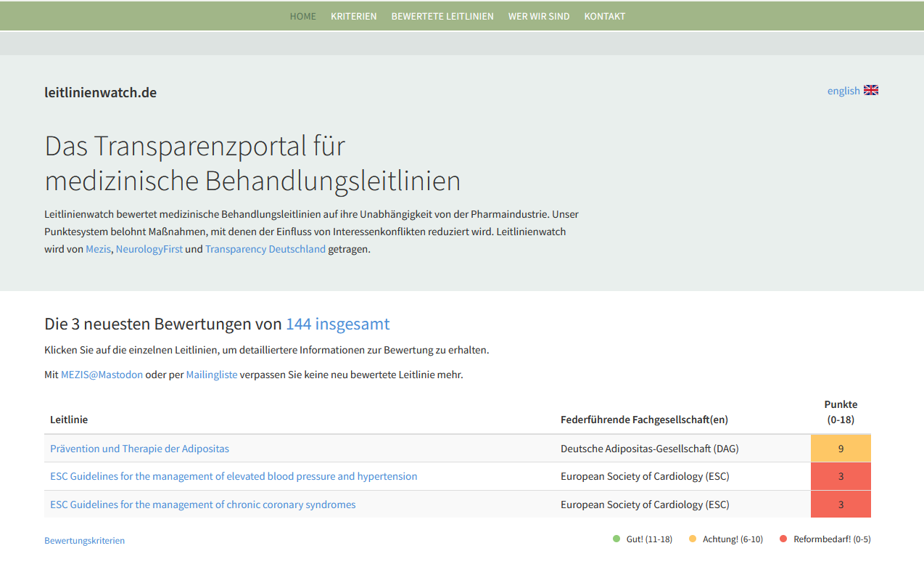The image size is (924, 572).
Task: Go to the KRITERIEN page
Action: click(x=353, y=16)
